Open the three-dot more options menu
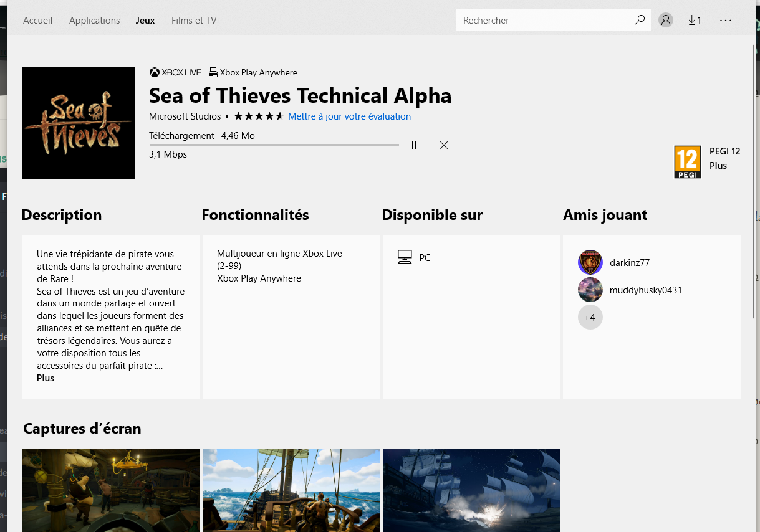 coord(725,20)
